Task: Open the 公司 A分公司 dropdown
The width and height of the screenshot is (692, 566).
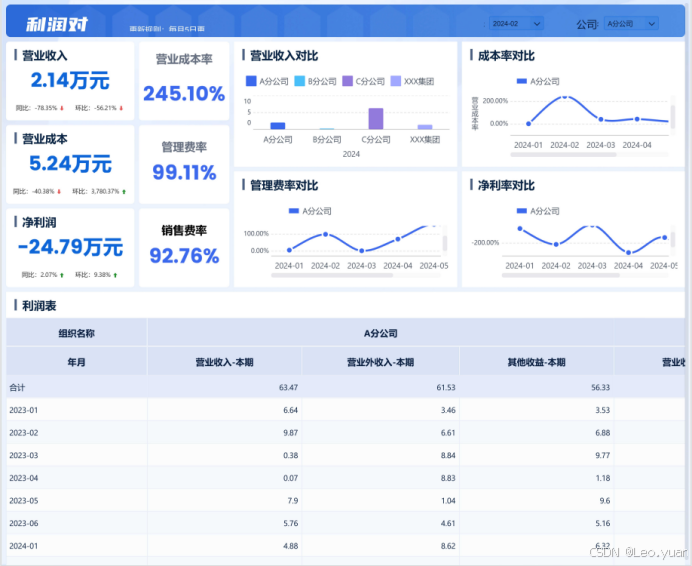Action: coord(631,23)
